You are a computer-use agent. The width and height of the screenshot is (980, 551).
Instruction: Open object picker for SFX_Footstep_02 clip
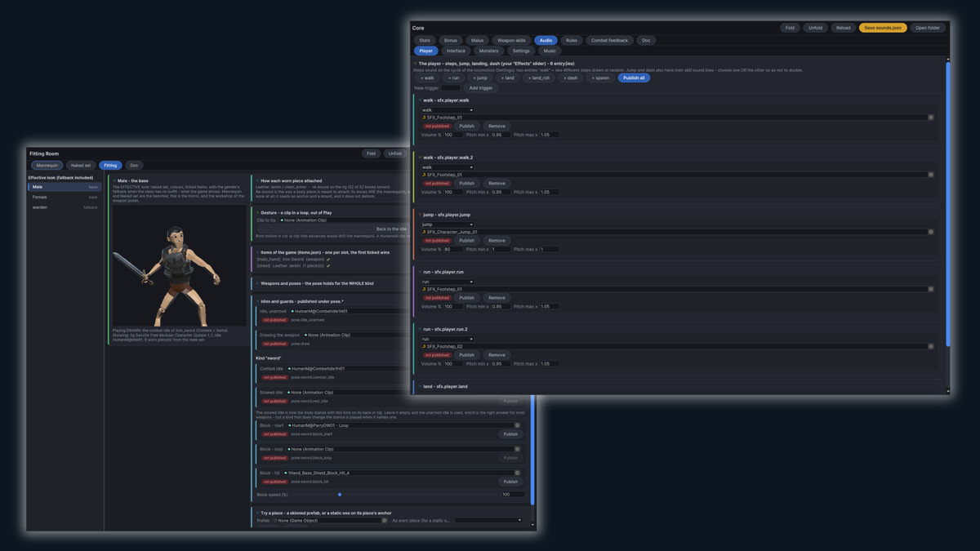coord(930,346)
